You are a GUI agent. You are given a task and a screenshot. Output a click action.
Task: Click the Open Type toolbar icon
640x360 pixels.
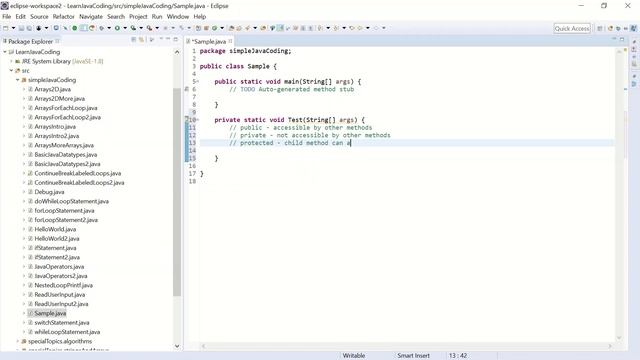(x=231, y=28)
